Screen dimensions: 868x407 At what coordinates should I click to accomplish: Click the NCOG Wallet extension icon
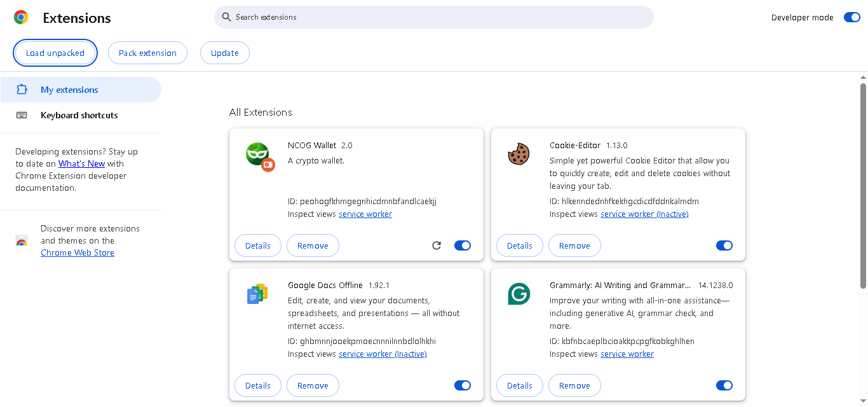coord(260,157)
